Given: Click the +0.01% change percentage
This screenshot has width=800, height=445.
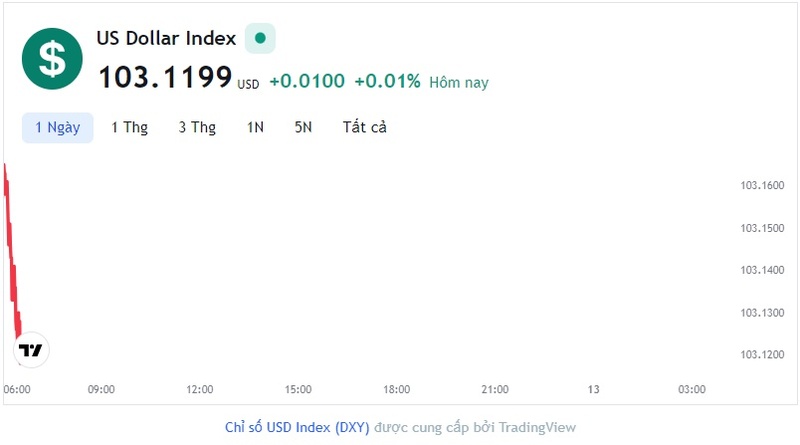Looking at the screenshot, I should [x=387, y=81].
